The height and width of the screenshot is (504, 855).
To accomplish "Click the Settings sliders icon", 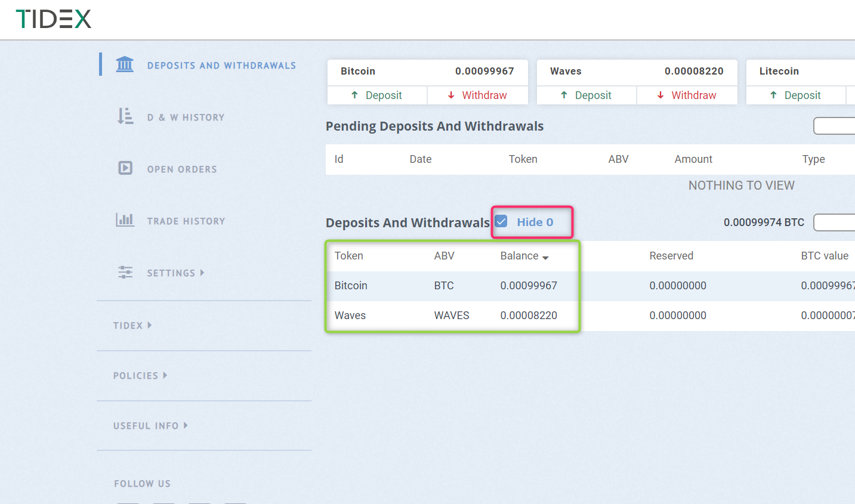I will tap(125, 273).
